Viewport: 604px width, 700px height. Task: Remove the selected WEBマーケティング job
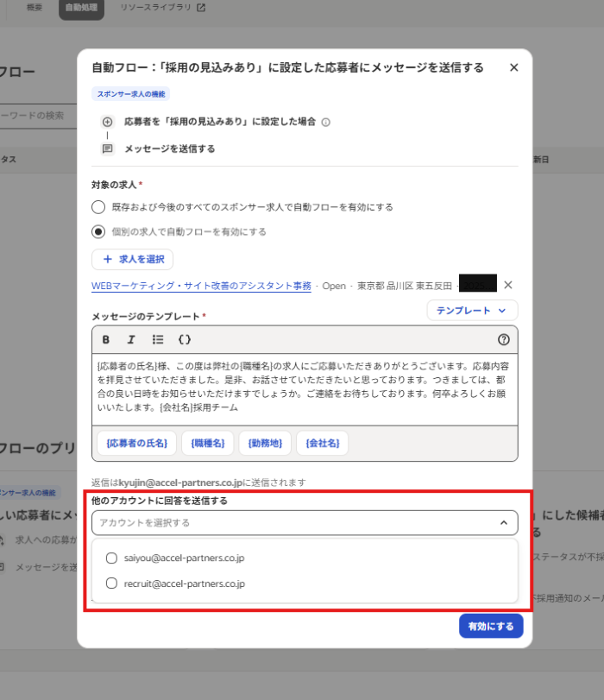pos(508,286)
